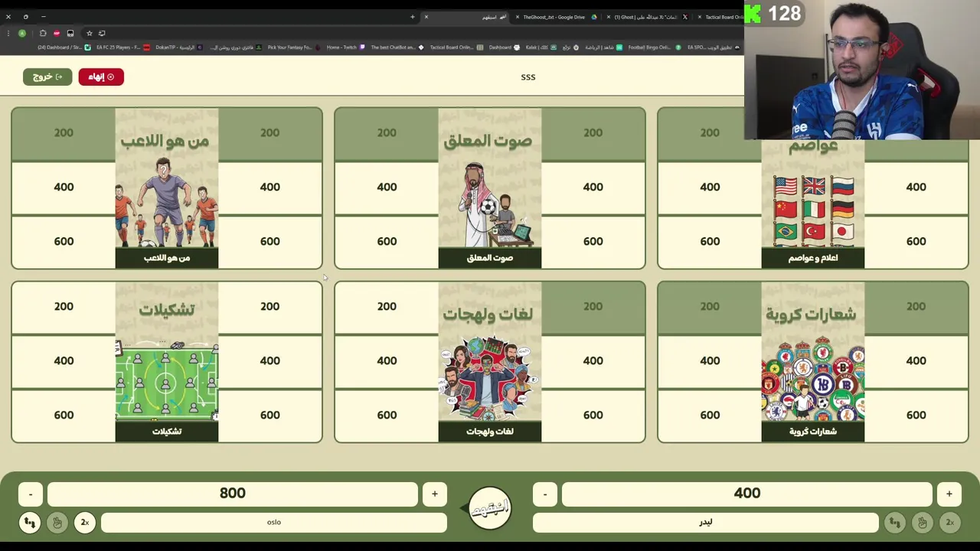The width and height of the screenshot is (980, 551).
Task: Activate the 2x double-points icon beside the oslo team
Action: pos(84,523)
